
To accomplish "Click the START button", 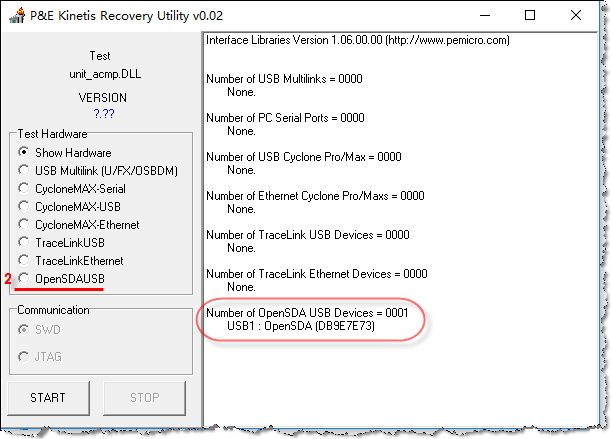I will (x=48, y=398).
